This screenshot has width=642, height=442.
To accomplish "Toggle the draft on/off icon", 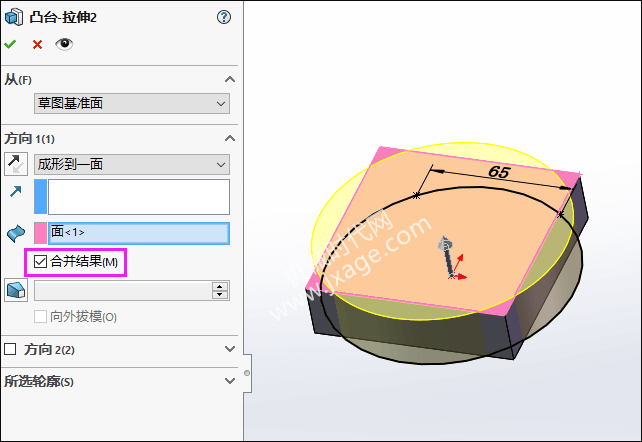I will [16, 290].
